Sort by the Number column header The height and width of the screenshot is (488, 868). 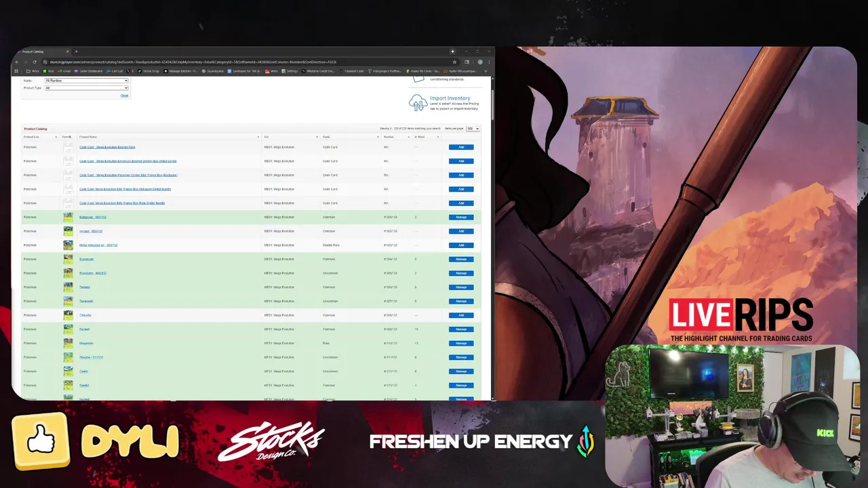(389, 137)
